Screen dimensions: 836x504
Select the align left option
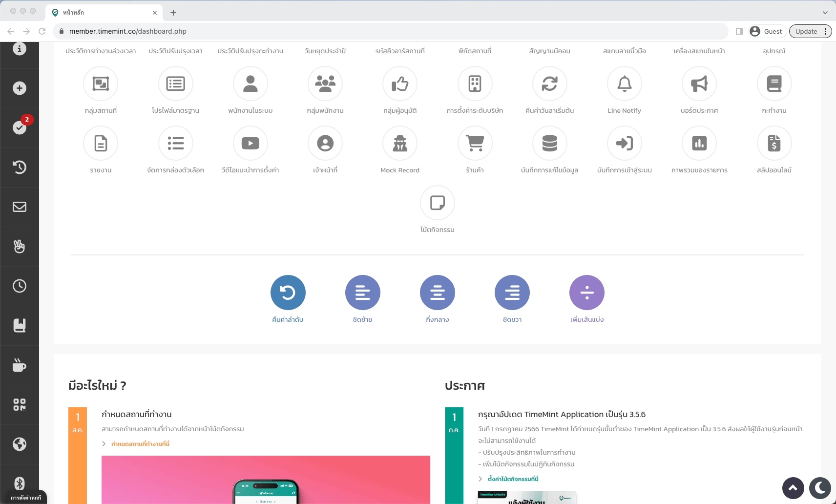pos(362,293)
